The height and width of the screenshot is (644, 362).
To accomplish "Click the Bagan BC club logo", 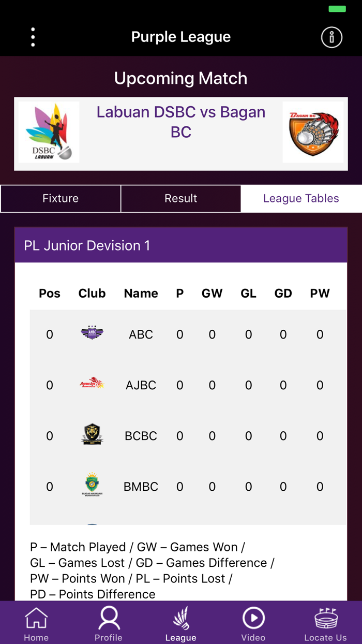I will [x=313, y=131].
